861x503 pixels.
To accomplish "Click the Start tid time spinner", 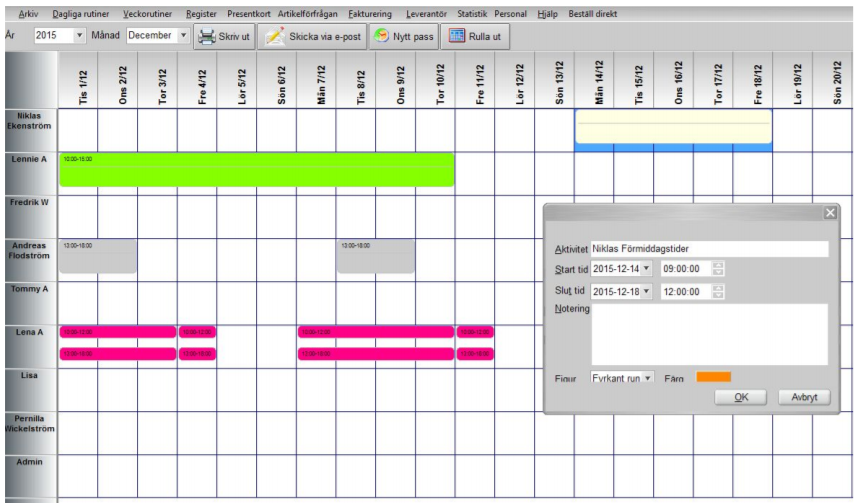I will pos(718,269).
